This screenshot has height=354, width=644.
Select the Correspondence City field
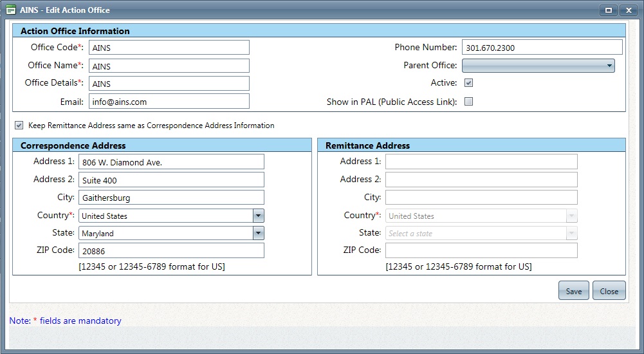(x=171, y=198)
